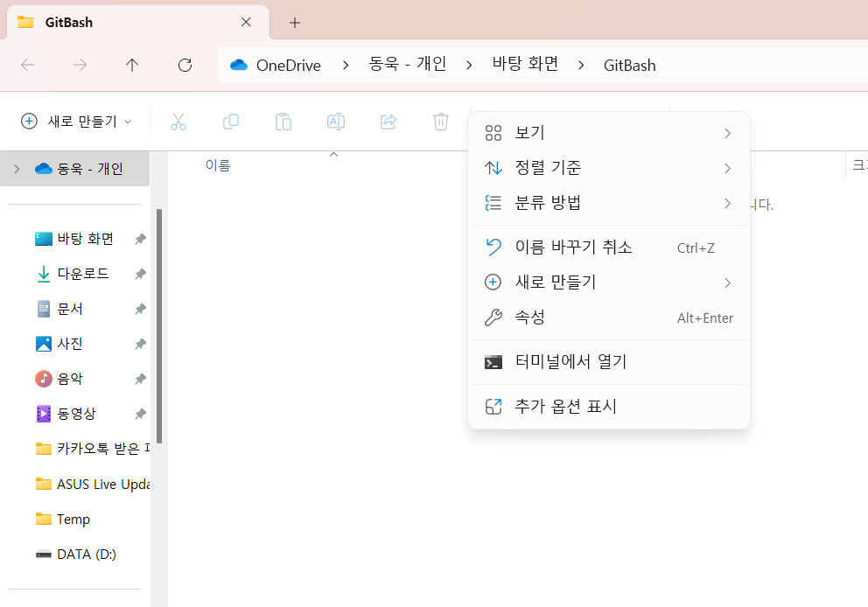Expand chevron after 바탕 화면 breadcrumb
The height and width of the screenshot is (607, 868).
(x=581, y=66)
